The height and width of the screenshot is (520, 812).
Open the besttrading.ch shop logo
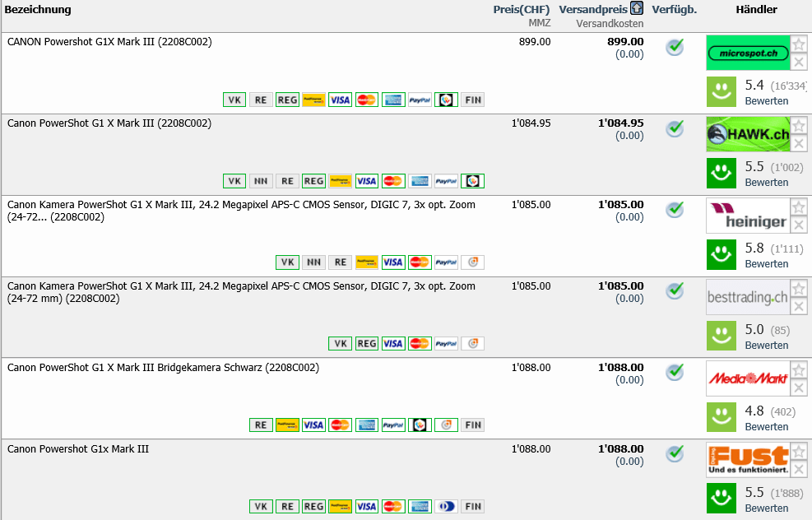747,297
